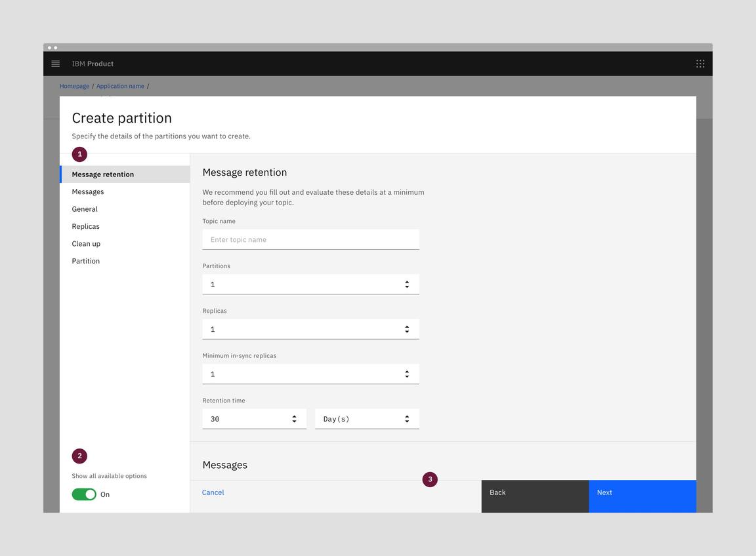Click the IBM Product header logo
Screen dimensions: 756x556
pyautogui.click(x=92, y=64)
